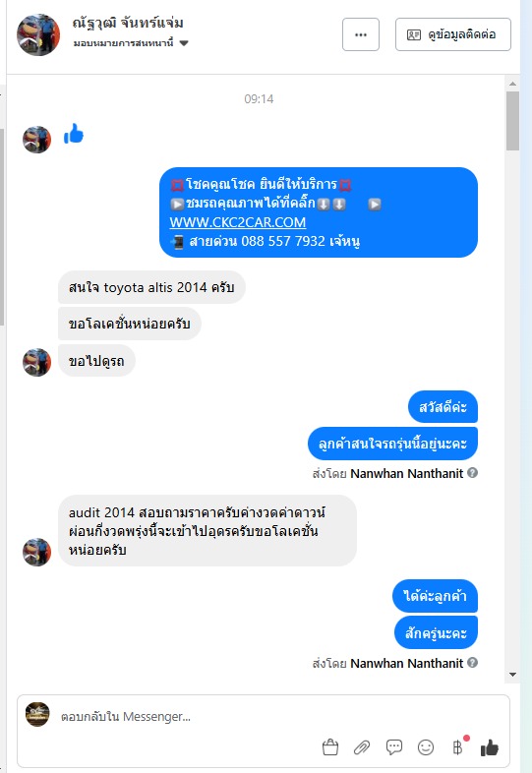
Task: Click the scrollbar down arrow
Action: pyautogui.click(x=512, y=675)
